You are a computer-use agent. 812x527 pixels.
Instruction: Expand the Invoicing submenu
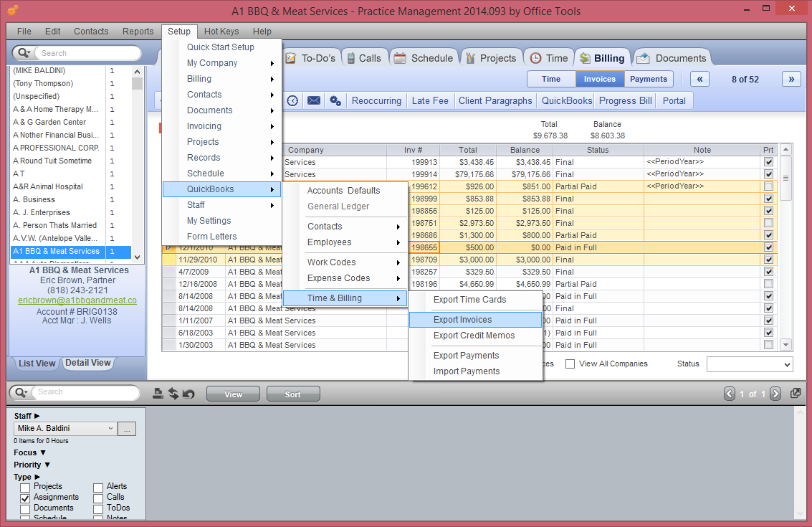coord(222,126)
